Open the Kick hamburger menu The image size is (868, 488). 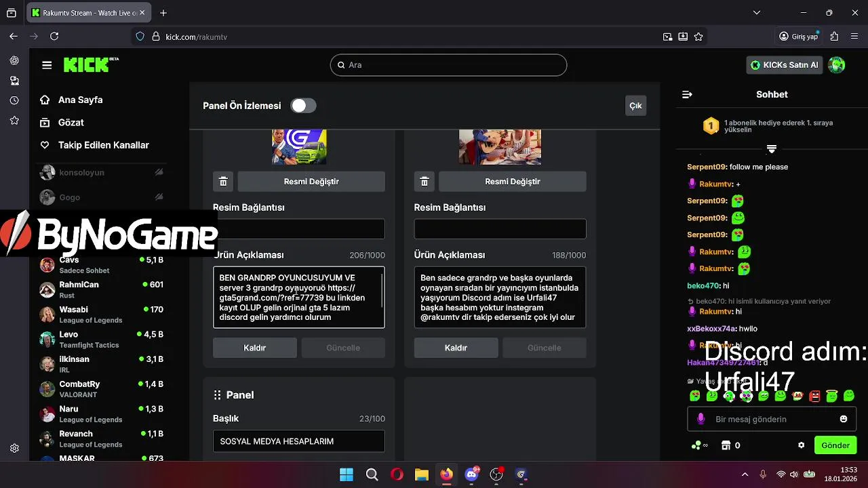[x=47, y=65]
